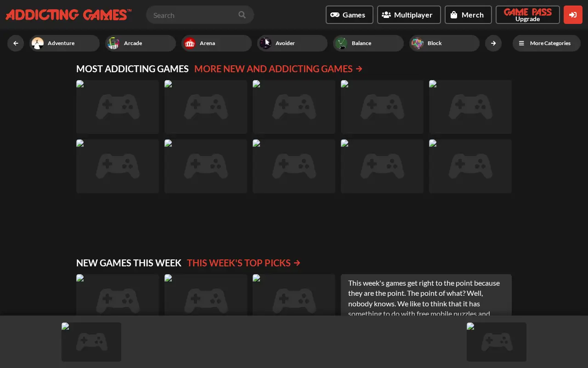
Task: Open the bottom bar right game thumbnail
Action: pyautogui.click(x=497, y=342)
